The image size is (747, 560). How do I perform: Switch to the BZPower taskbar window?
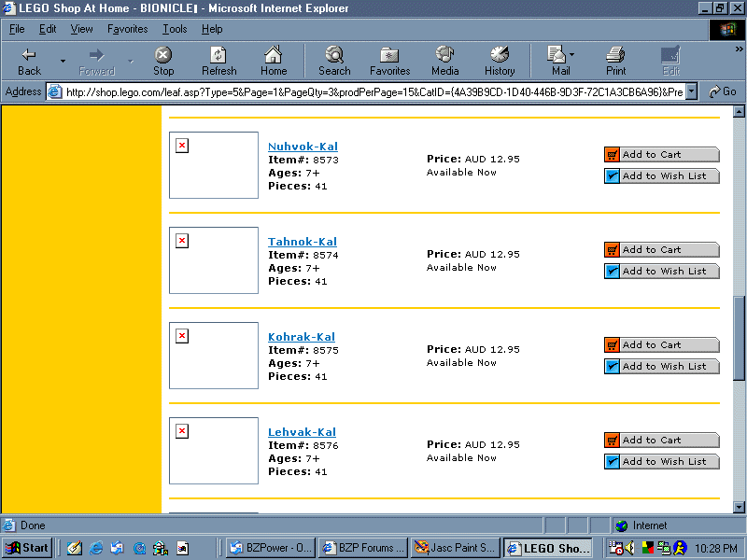271,548
